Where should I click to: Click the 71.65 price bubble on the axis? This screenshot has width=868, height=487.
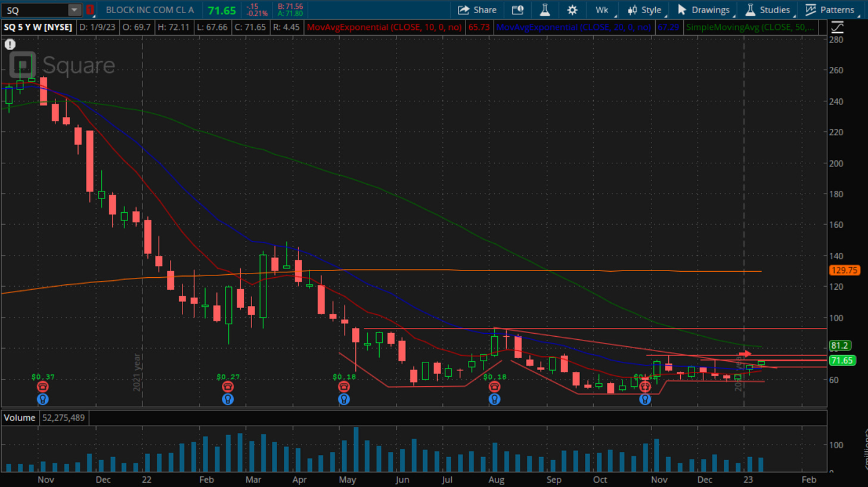click(843, 360)
